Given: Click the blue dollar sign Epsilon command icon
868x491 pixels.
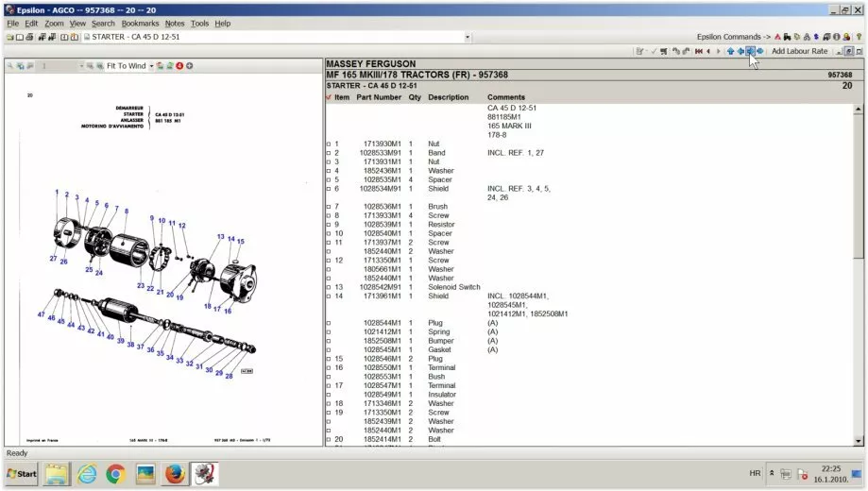Looking at the screenshot, I should [816, 37].
